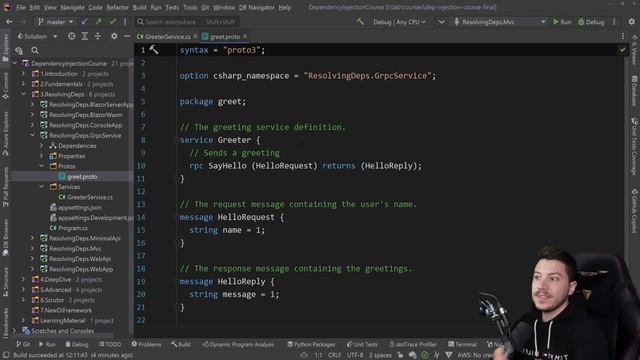
Task: Click the back navigation arrow
Action: [9, 22]
